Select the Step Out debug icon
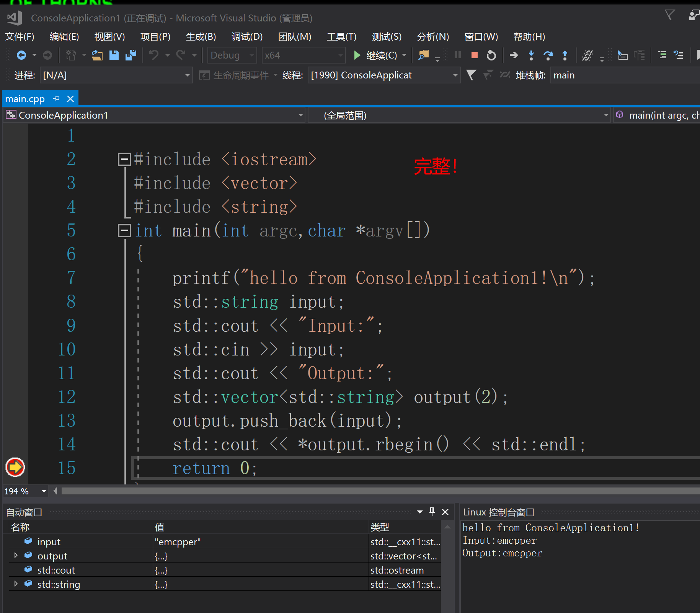 pos(565,55)
